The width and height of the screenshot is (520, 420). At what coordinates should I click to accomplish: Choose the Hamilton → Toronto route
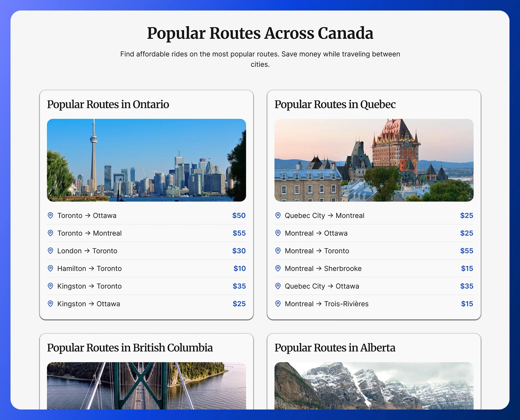point(146,269)
